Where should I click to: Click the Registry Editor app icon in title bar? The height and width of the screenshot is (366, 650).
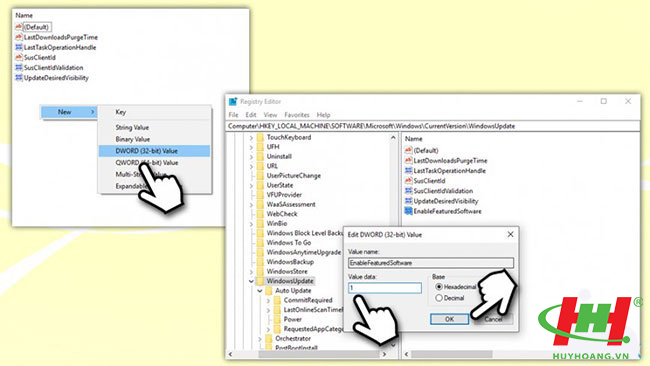[x=233, y=102]
